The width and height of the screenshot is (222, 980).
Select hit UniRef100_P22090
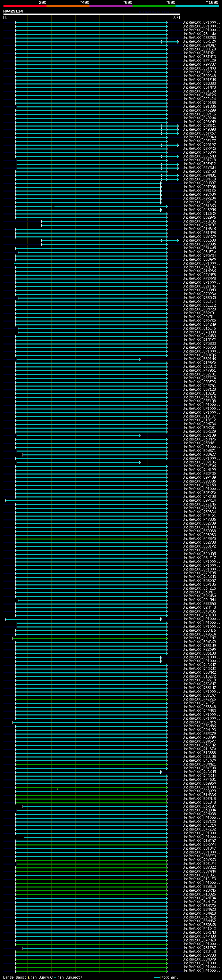199,649
